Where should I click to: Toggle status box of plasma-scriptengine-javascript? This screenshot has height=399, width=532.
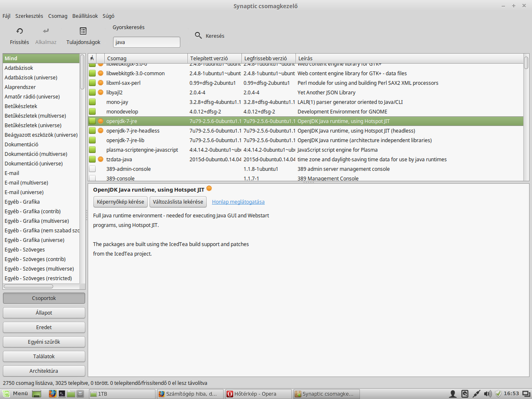pyautogui.click(x=92, y=150)
